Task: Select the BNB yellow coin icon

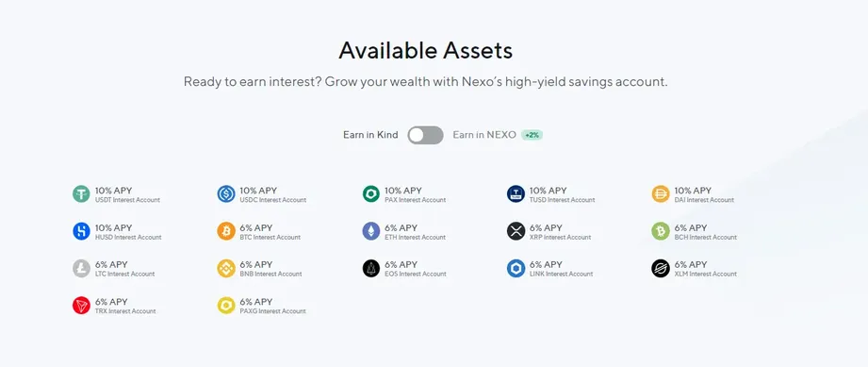Action: click(226, 268)
